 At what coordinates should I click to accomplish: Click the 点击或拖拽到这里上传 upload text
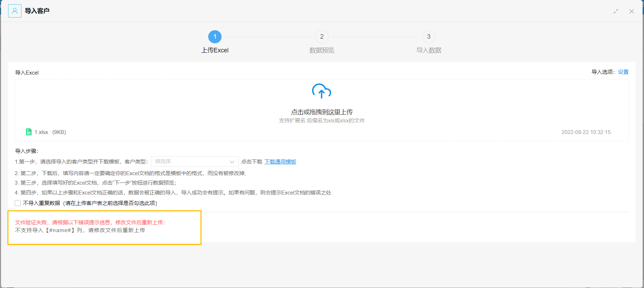coord(321,112)
